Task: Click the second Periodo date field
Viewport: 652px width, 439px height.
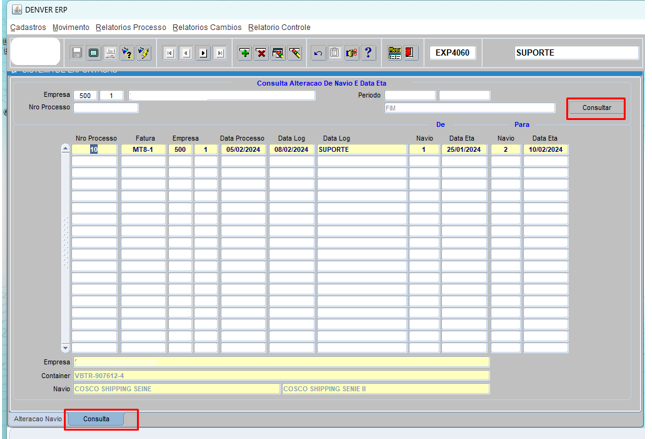Action: (x=464, y=96)
